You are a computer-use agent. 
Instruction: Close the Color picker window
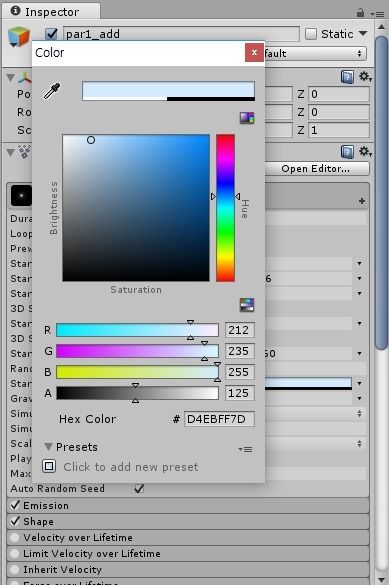[254, 53]
